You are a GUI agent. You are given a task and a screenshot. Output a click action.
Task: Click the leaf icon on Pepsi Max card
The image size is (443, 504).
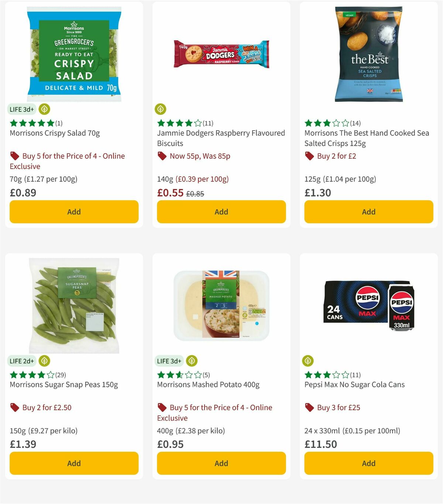pyautogui.click(x=308, y=361)
